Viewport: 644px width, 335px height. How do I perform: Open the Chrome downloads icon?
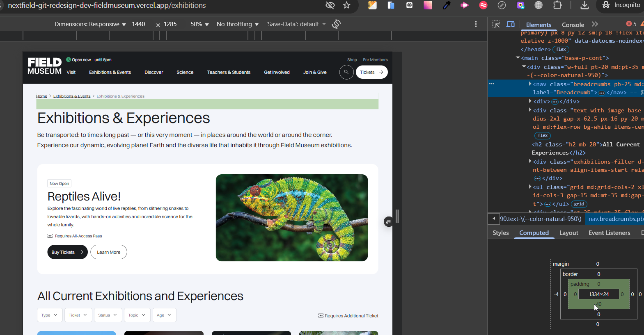click(585, 5)
